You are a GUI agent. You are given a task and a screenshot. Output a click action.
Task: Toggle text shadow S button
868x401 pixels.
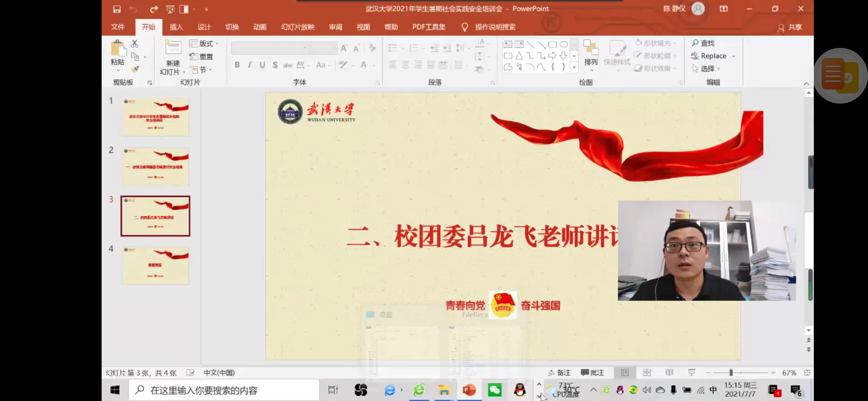[x=275, y=65]
